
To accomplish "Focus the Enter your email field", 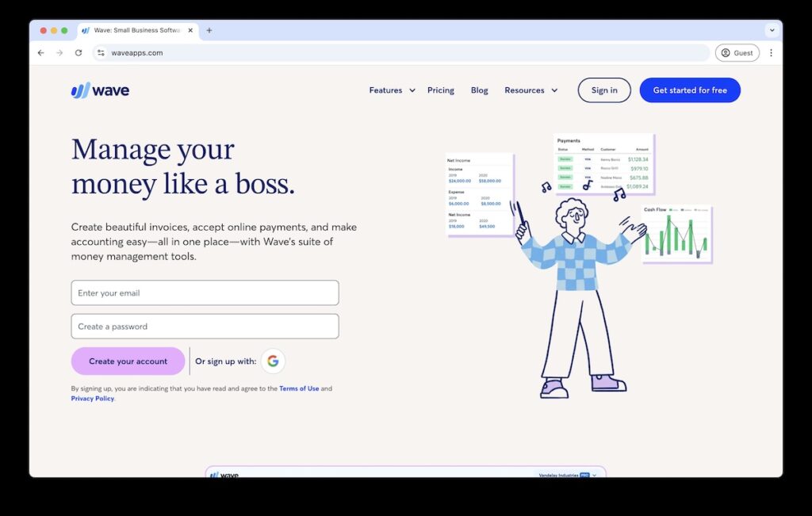I will click(x=205, y=292).
